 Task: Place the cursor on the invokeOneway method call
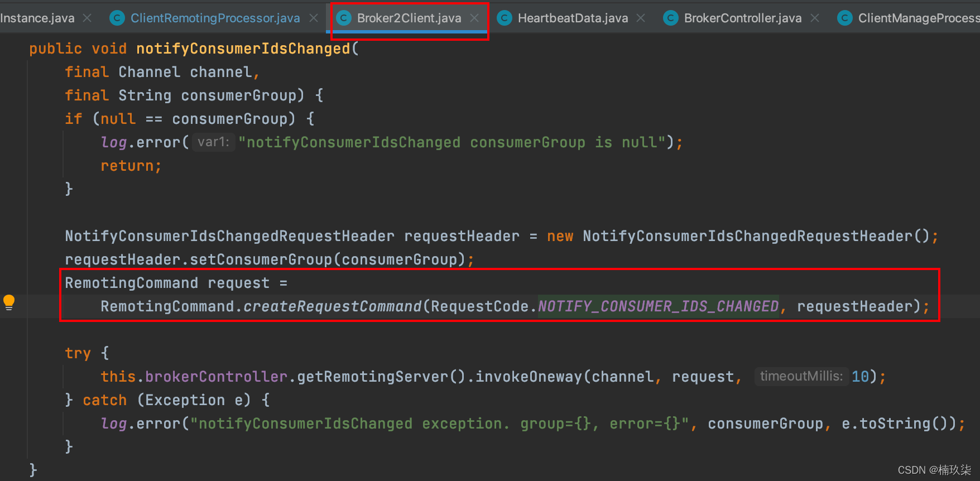point(529,377)
